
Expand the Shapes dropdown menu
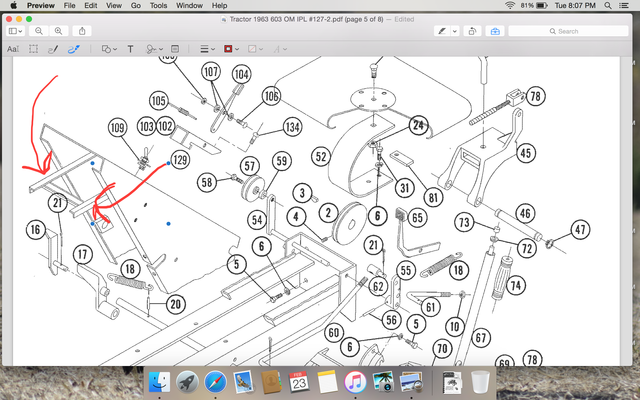pyautogui.click(x=109, y=49)
